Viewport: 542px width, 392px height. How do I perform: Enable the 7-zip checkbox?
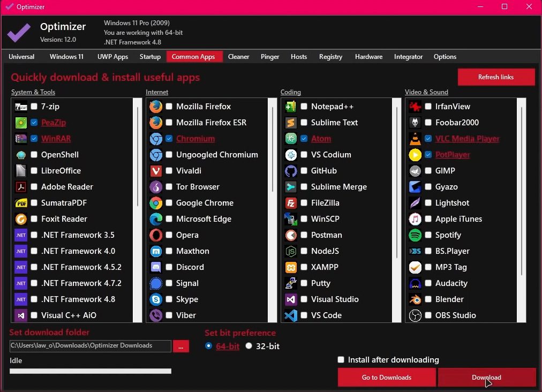tap(34, 107)
